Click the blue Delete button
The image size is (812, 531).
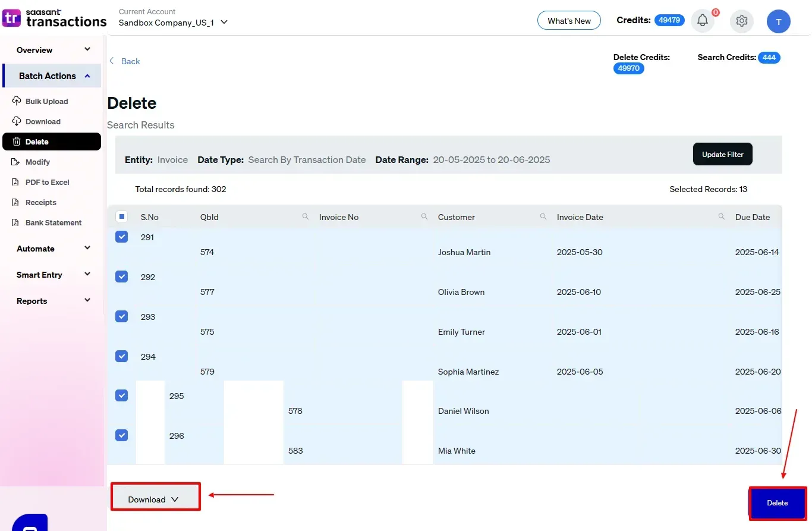(x=778, y=503)
